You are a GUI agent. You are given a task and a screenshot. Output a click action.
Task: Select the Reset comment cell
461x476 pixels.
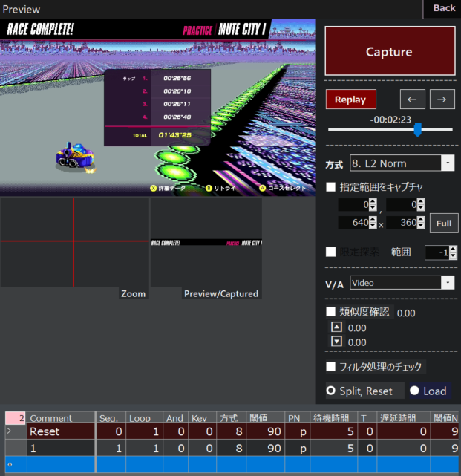[x=61, y=431]
